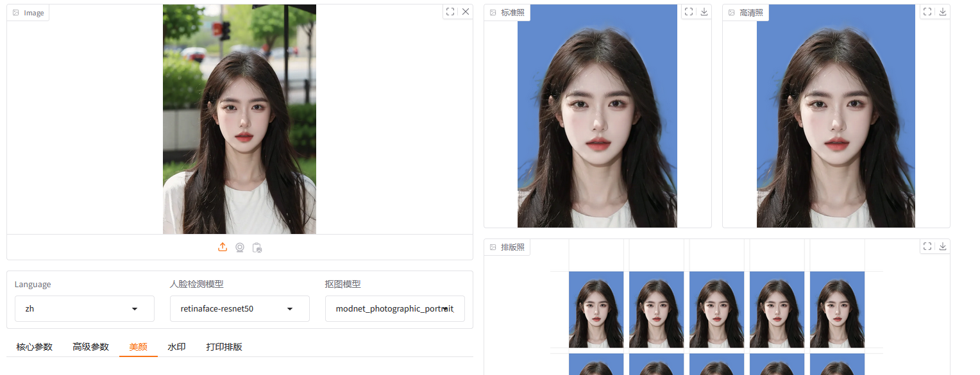Open the 抠图模型 model selector

394,309
